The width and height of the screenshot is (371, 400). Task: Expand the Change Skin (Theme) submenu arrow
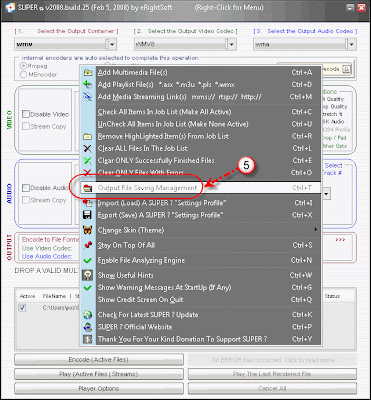315,230
